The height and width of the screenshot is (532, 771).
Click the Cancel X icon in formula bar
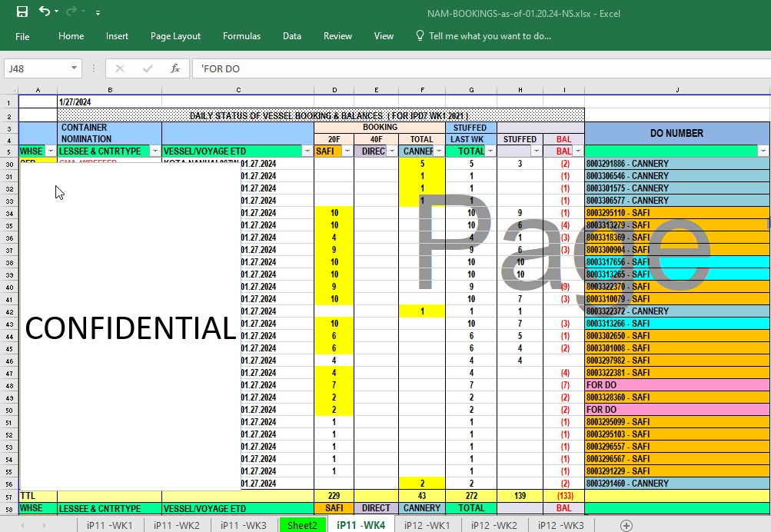click(119, 68)
